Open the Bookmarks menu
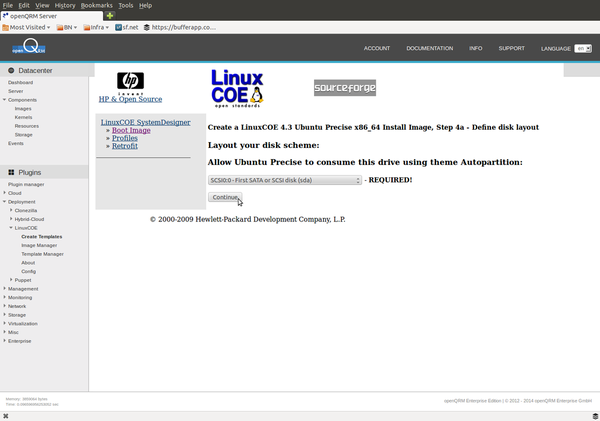The height and width of the screenshot is (421, 600). point(96,5)
